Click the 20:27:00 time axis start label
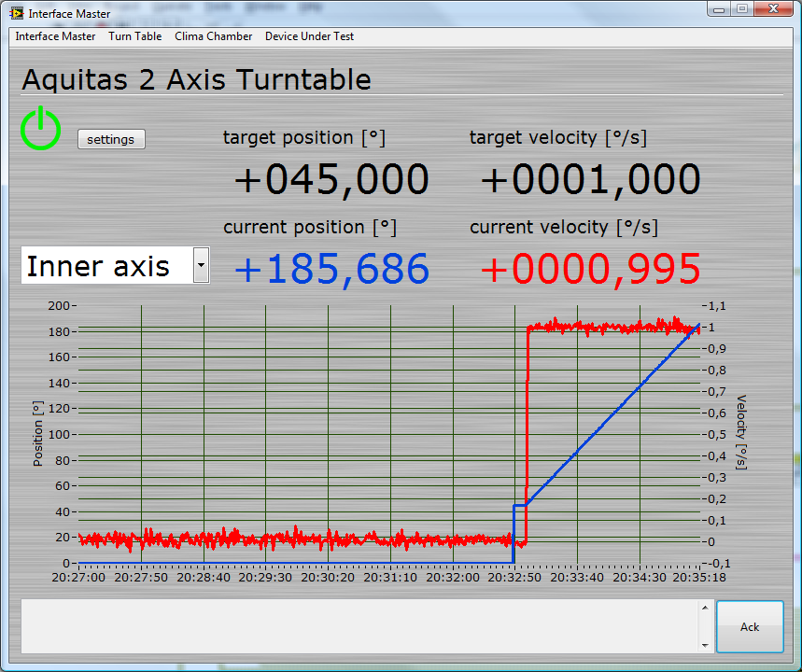 (78, 578)
